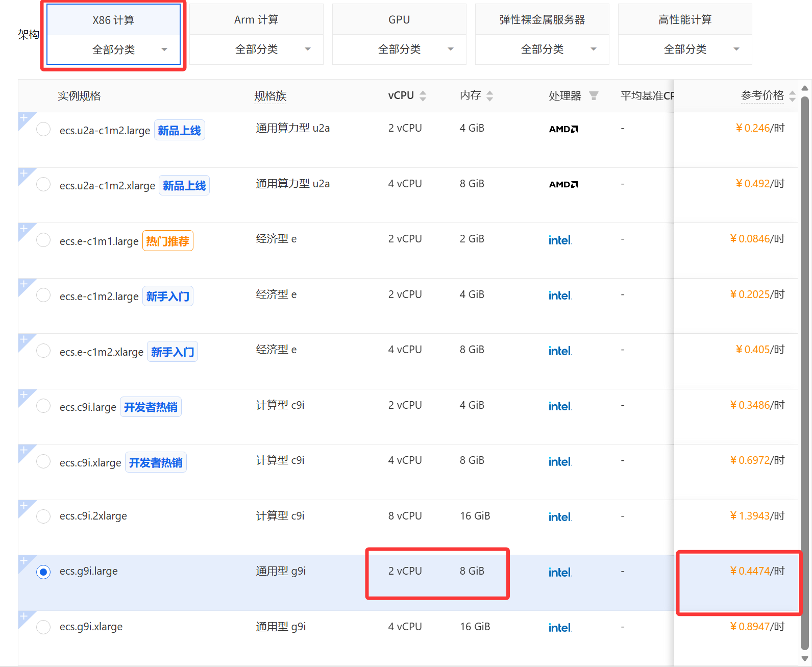Open the Arm category dropdown
The image size is (812, 667).
tap(256, 50)
